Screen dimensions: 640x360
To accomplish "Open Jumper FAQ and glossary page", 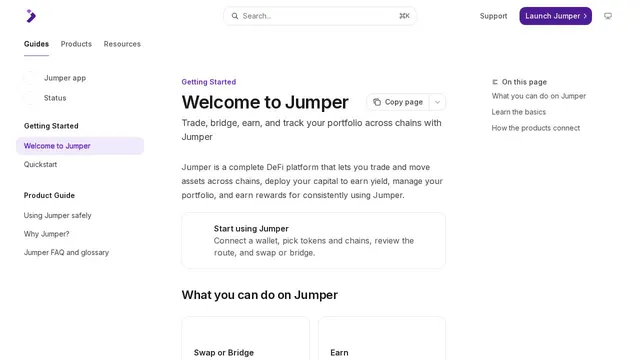I will pyautogui.click(x=66, y=253).
